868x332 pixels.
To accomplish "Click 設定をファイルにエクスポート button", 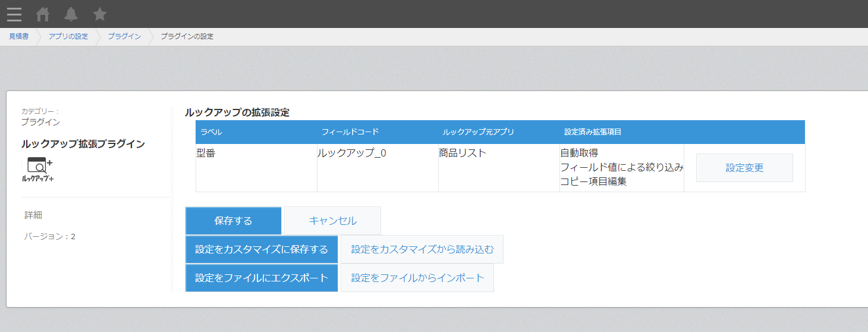I will point(262,278).
